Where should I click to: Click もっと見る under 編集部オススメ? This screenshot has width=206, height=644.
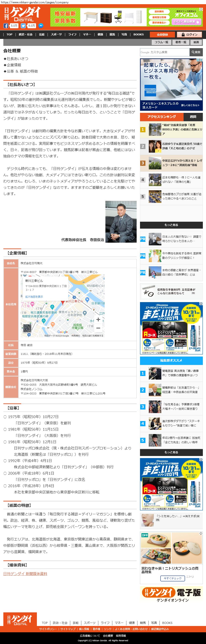(171, 452)
